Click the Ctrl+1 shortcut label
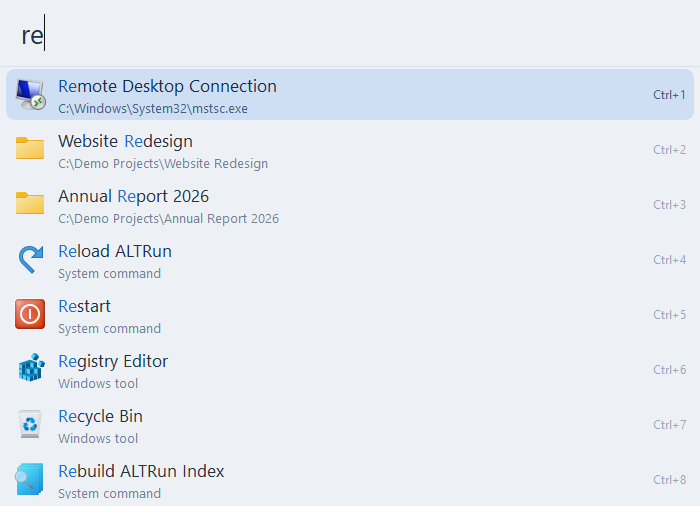The width and height of the screenshot is (700, 506). [x=669, y=95]
